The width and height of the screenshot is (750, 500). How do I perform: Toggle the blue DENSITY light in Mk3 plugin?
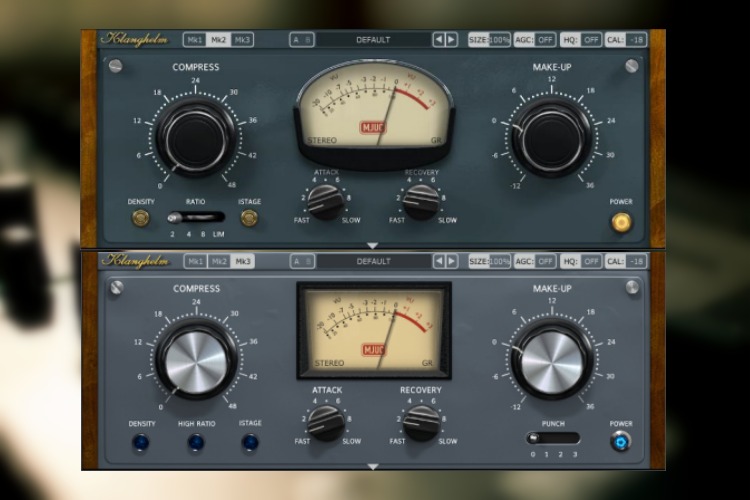(x=141, y=443)
